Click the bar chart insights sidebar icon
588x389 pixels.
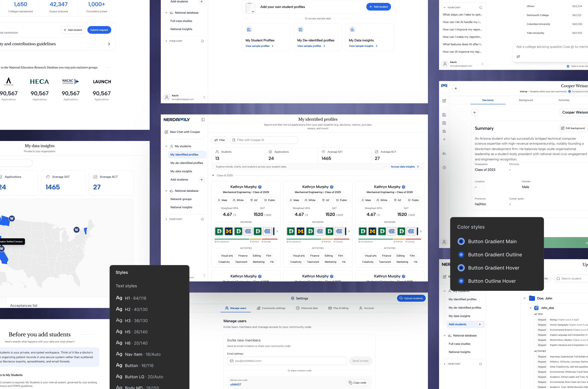444,131
